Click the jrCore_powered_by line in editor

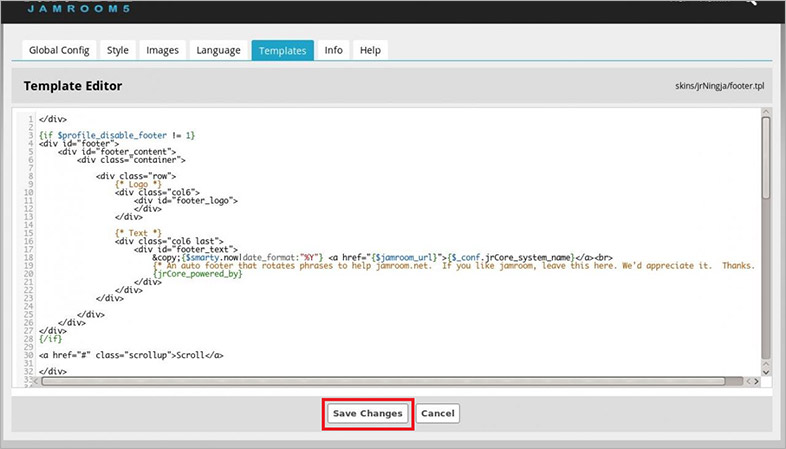(198, 274)
